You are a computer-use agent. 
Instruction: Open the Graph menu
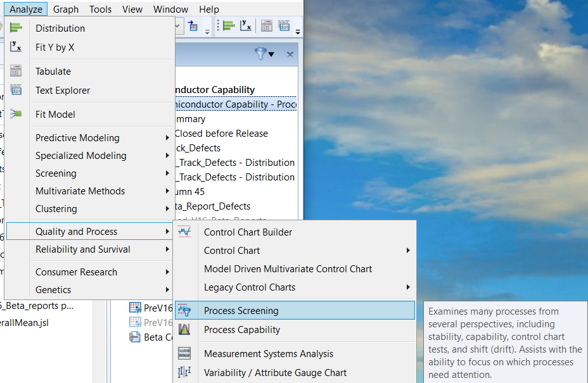(66, 9)
